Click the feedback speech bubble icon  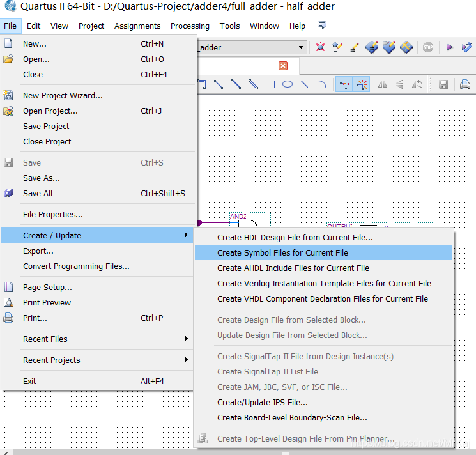[x=322, y=25]
